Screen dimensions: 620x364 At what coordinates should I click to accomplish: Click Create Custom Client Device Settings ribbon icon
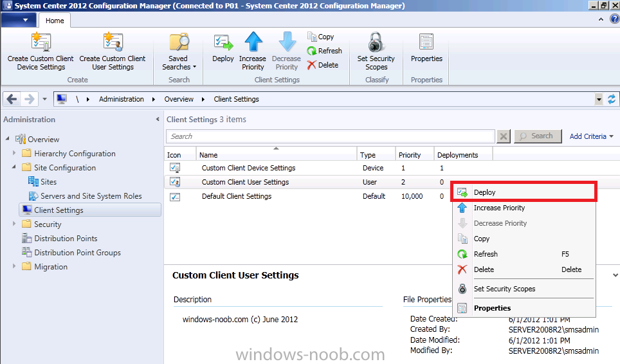tap(41, 42)
